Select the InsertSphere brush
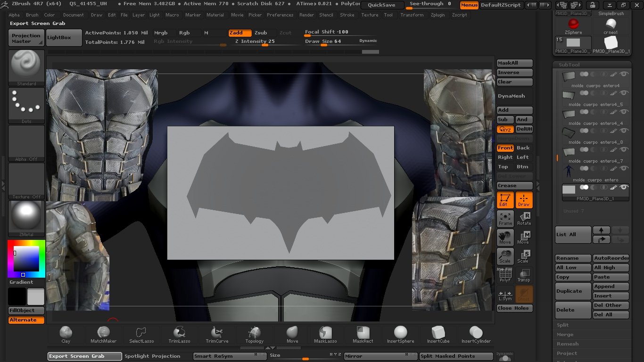The width and height of the screenshot is (644, 362). (x=400, y=334)
